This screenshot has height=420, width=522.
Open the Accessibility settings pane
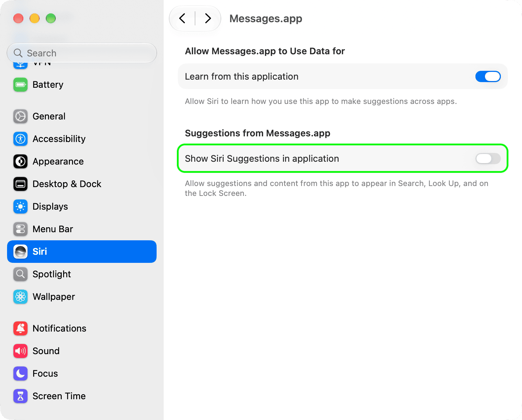[x=82, y=139]
